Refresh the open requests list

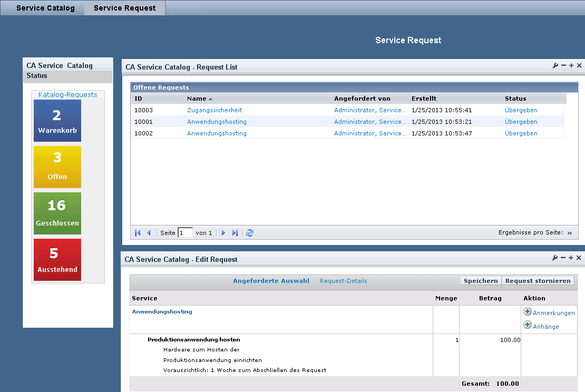click(x=250, y=233)
